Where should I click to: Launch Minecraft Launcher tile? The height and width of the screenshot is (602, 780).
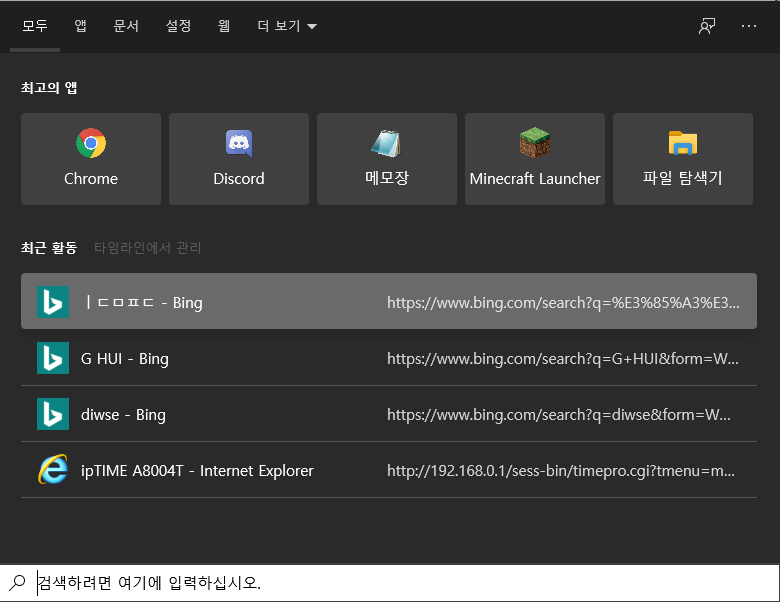[535, 159]
